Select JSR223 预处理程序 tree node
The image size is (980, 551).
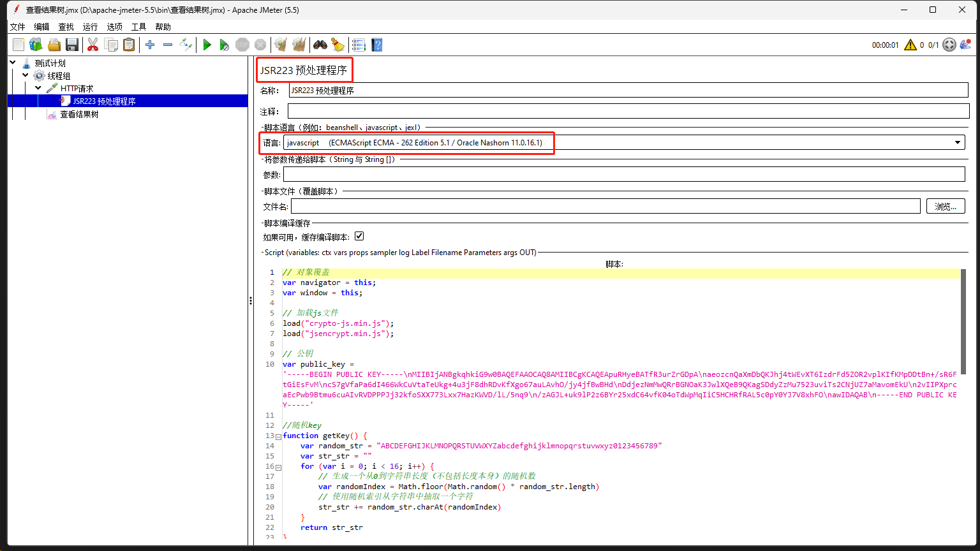[x=104, y=101]
